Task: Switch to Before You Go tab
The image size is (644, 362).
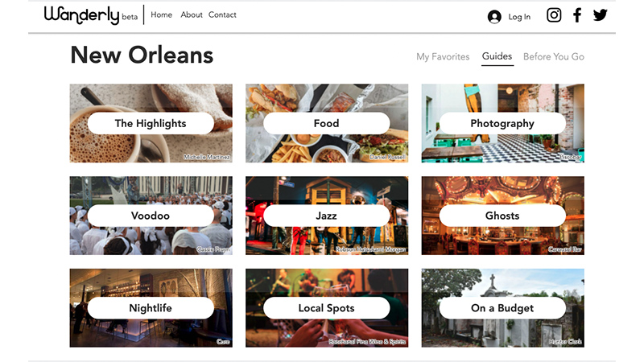Action: point(554,56)
